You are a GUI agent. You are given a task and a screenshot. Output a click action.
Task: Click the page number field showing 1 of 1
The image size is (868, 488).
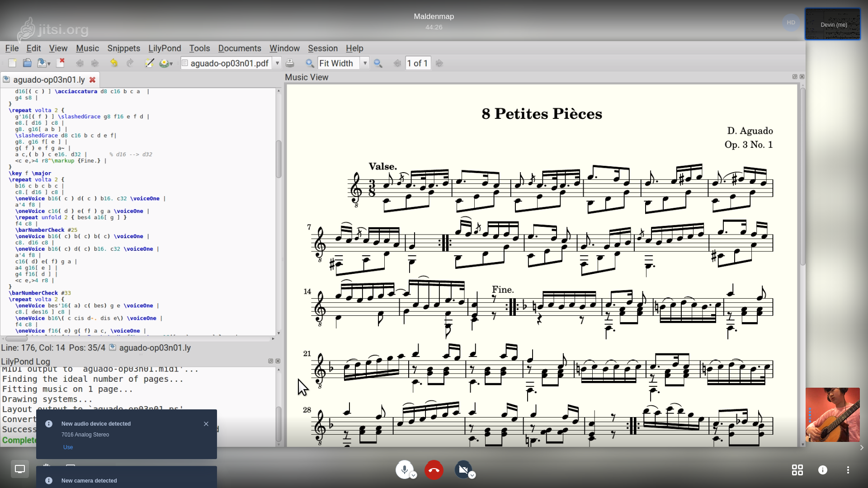click(x=418, y=63)
